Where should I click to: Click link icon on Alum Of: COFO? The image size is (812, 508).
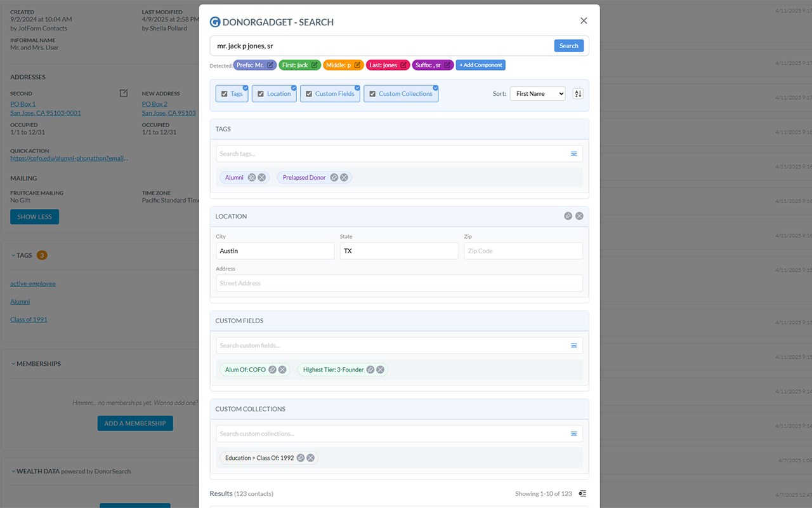[x=273, y=370]
